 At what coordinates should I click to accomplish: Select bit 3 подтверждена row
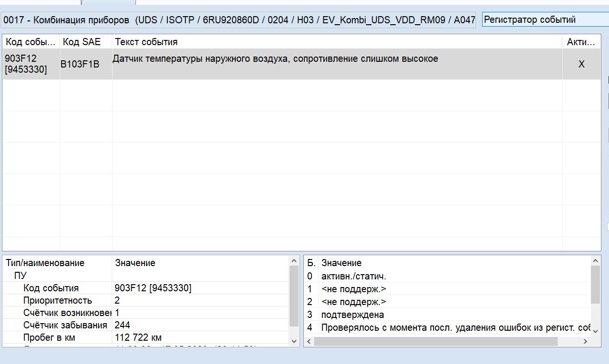point(353,315)
